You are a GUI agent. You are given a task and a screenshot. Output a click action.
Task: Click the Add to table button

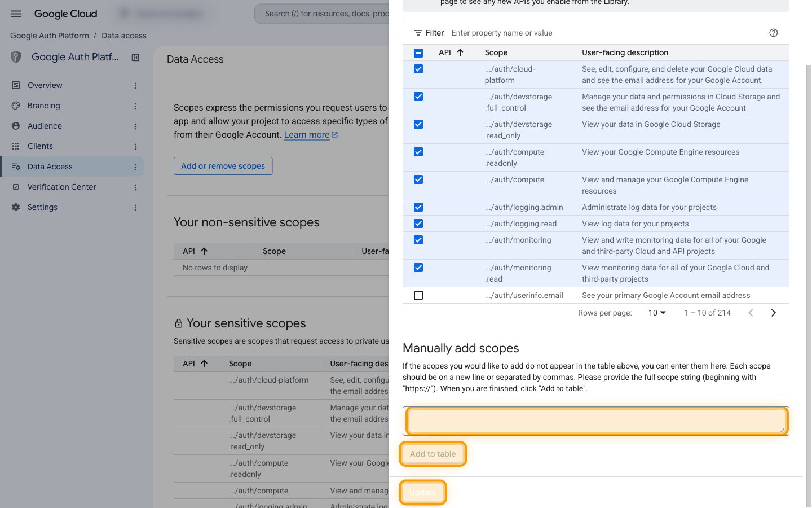[433, 454]
